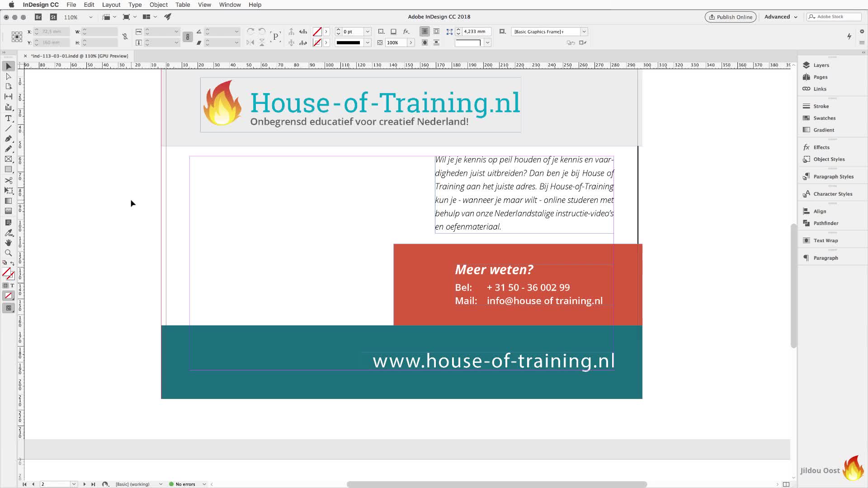Screen dimensions: 868x488
Task: Select the Direct Selection tool
Action: 8,76
